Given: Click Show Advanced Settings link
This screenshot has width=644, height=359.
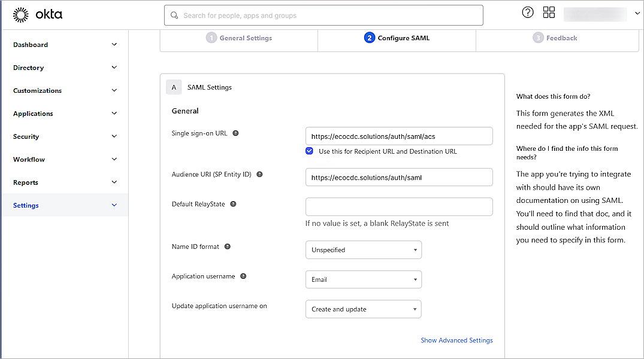Looking at the screenshot, I should (456, 340).
